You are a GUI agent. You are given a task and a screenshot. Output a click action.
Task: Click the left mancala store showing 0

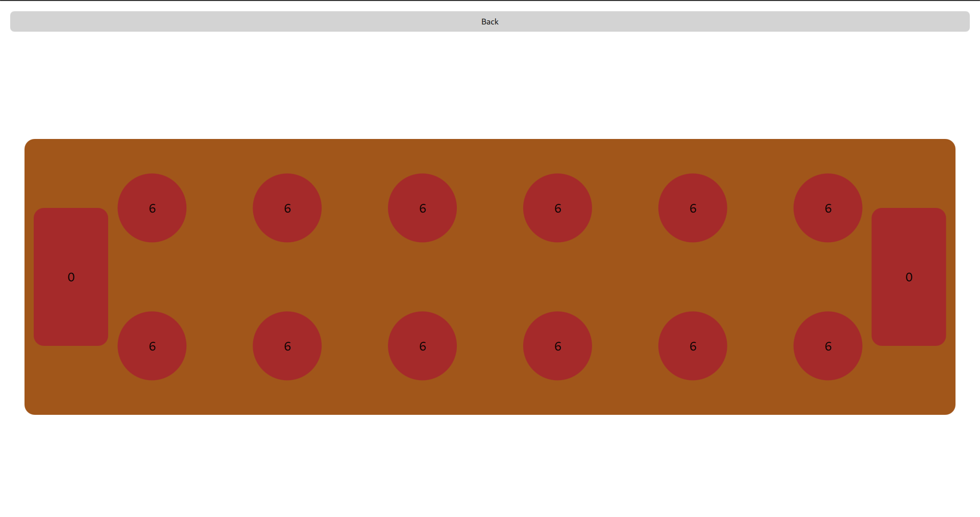pyautogui.click(x=71, y=277)
